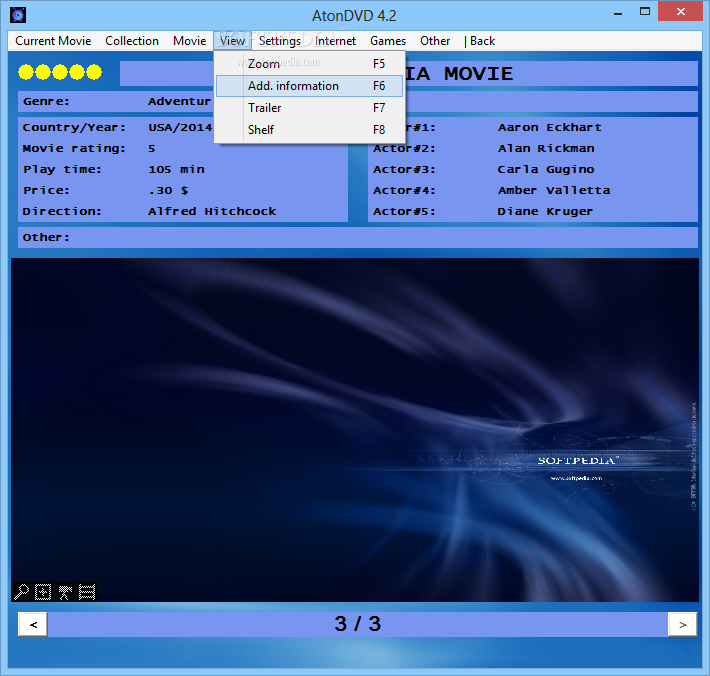Close the AtonDVD 4.2 window
This screenshot has height=676, width=710.
tap(681, 12)
